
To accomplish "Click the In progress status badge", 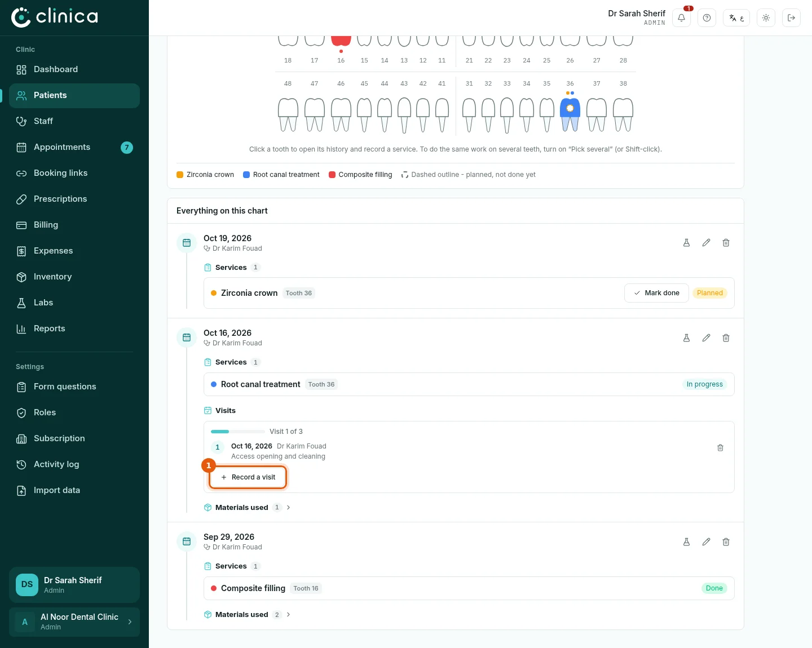I will (x=705, y=384).
